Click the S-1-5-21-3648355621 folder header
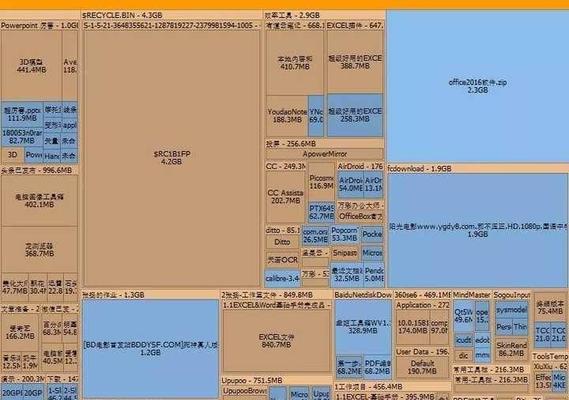The height and width of the screenshot is (400, 569). click(x=171, y=25)
